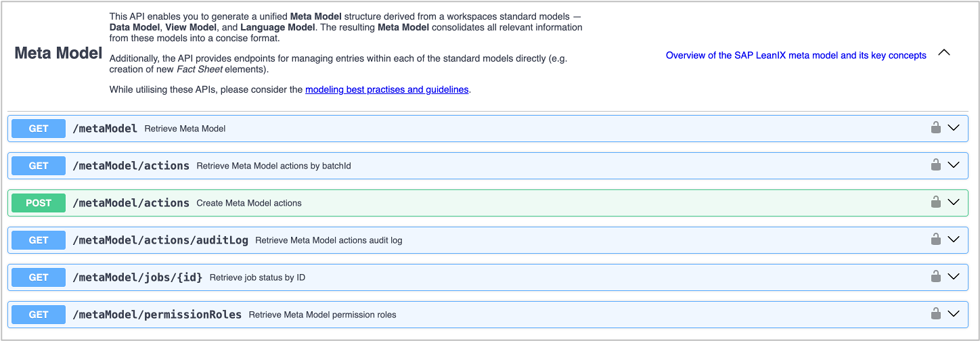The width and height of the screenshot is (980, 341).
Task: Click authorization lock on POST /metaModel/actions
Action: (x=935, y=202)
